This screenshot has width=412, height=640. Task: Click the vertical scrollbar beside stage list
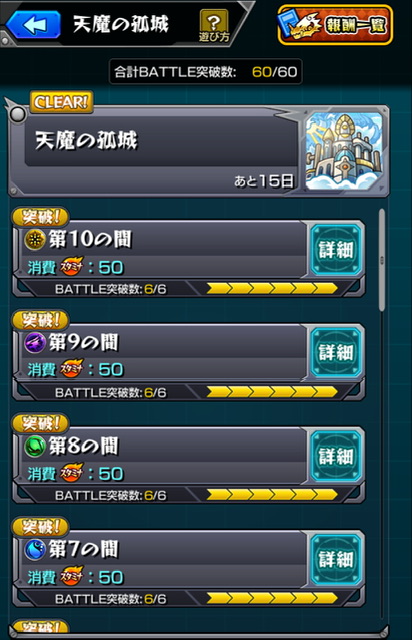point(382,260)
